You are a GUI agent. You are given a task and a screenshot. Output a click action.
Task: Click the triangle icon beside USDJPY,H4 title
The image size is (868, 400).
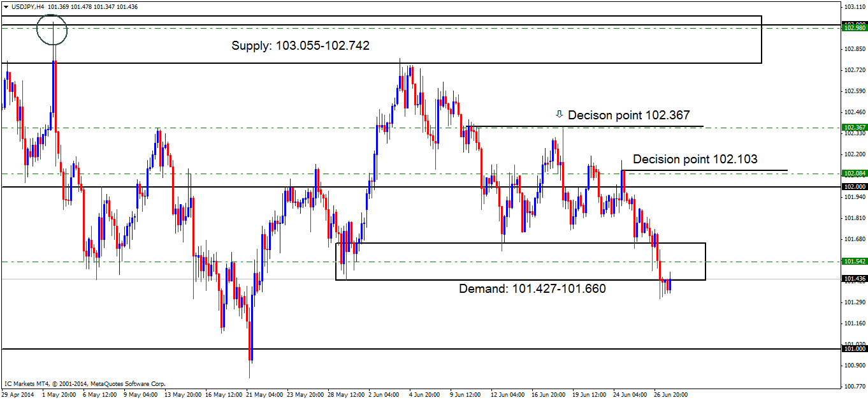6,6
